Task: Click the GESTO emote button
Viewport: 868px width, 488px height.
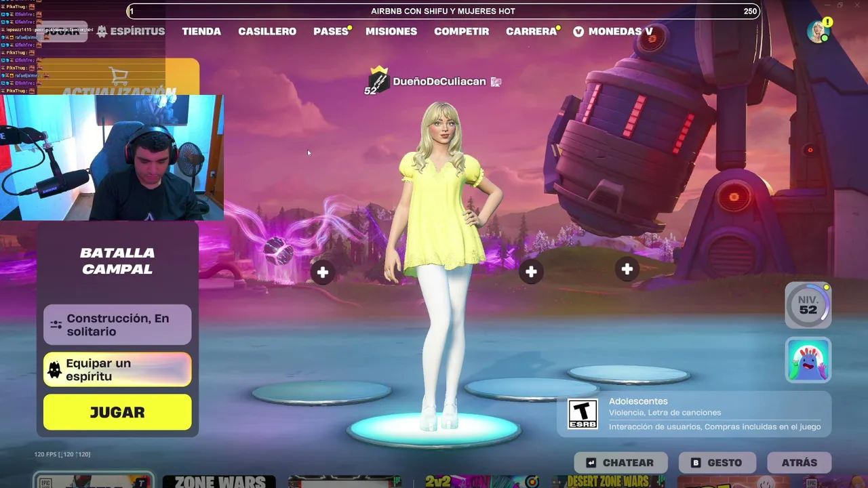Action: (717, 463)
